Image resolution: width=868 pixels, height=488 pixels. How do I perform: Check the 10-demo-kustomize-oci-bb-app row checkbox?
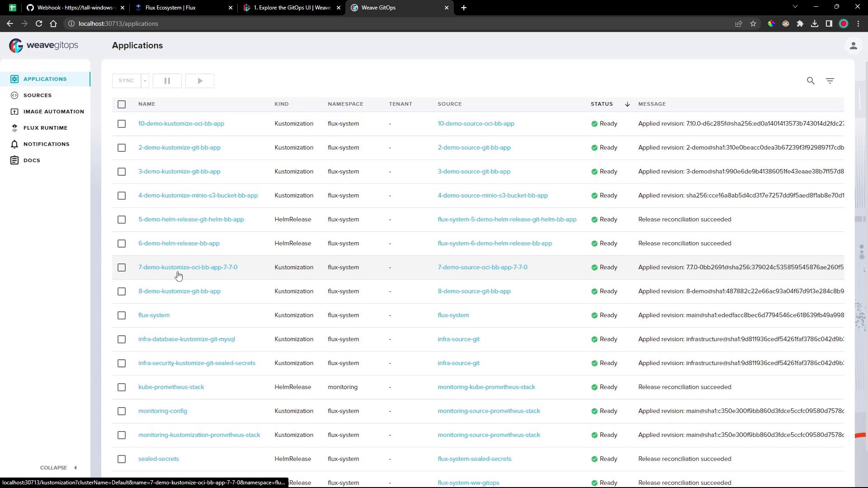tap(122, 124)
